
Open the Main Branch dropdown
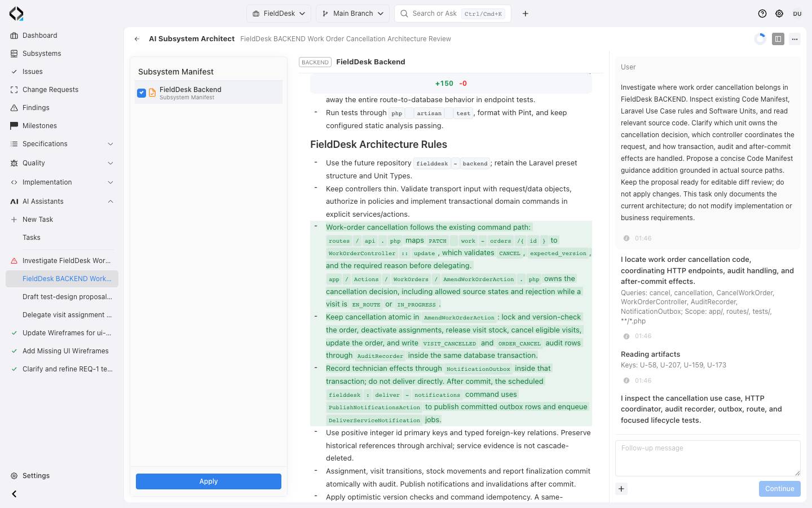pos(353,14)
